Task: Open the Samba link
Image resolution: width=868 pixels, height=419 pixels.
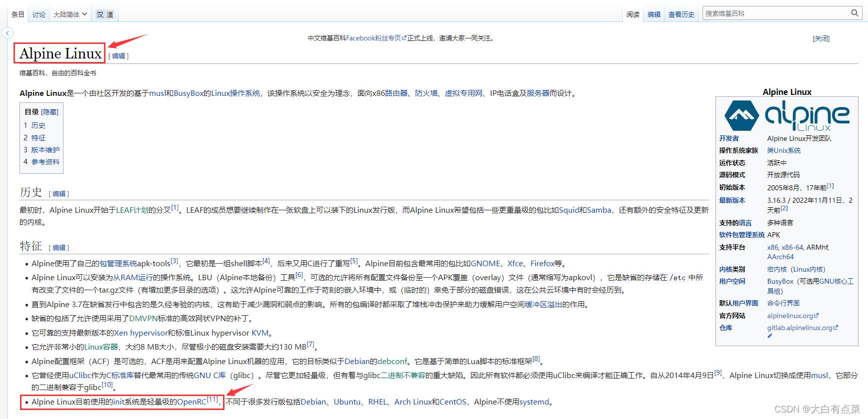Action: (x=599, y=210)
